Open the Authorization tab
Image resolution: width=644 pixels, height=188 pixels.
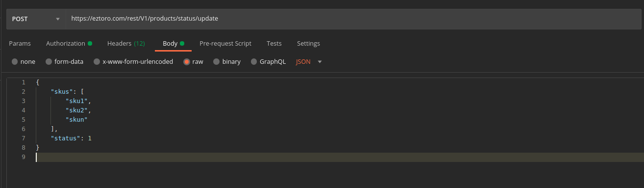(69, 43)
